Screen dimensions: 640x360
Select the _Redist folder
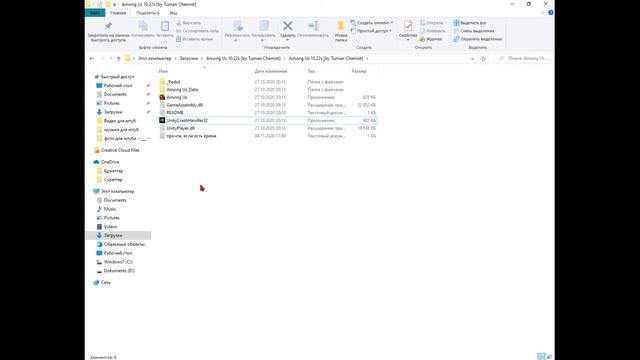click(173, 82)
